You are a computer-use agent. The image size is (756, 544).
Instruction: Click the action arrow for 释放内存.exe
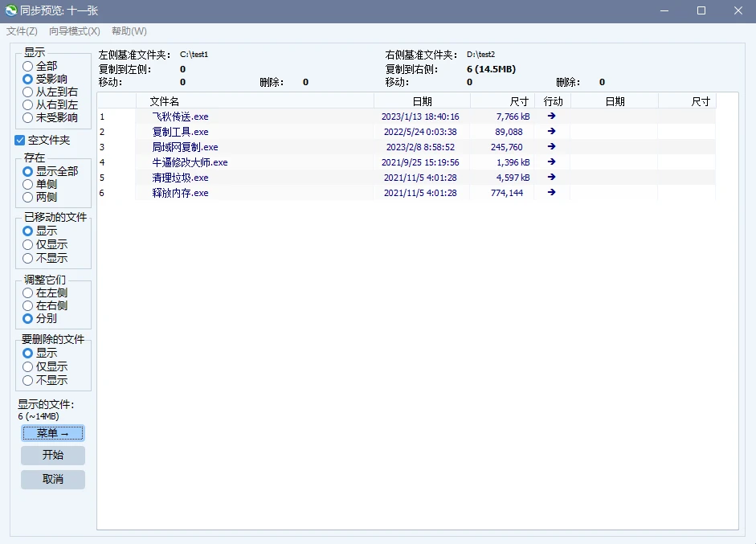[552, 192]
